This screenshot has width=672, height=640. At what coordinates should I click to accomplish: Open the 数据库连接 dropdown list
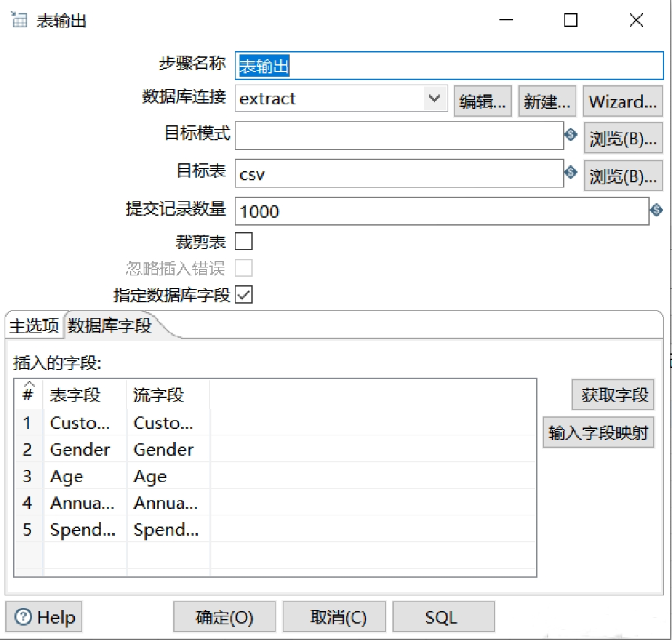[x=434, y=98]
